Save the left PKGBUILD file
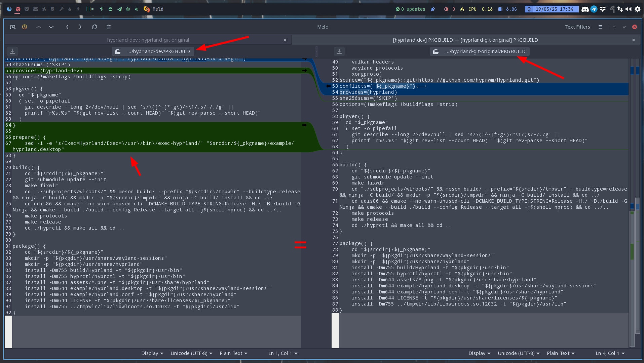This screenshot has width=644, height=363. 12,51
